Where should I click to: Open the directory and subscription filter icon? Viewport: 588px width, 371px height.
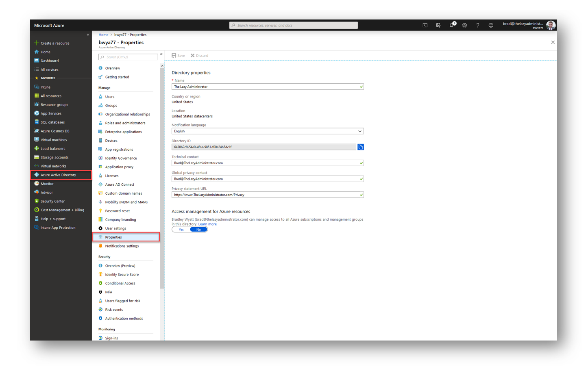coord(438,25)
